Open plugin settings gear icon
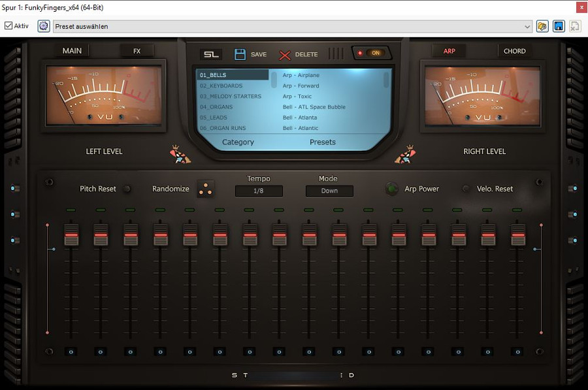This screenshot has width=588, height=390. click(x=44, y=26)
